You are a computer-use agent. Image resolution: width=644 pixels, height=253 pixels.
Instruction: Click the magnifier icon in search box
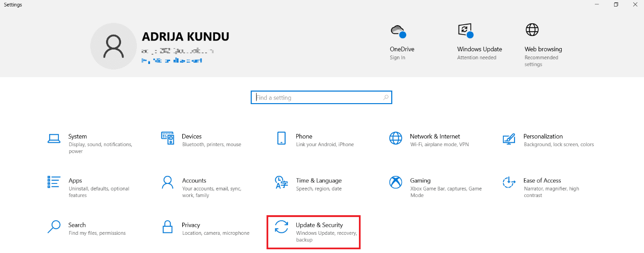386,98
